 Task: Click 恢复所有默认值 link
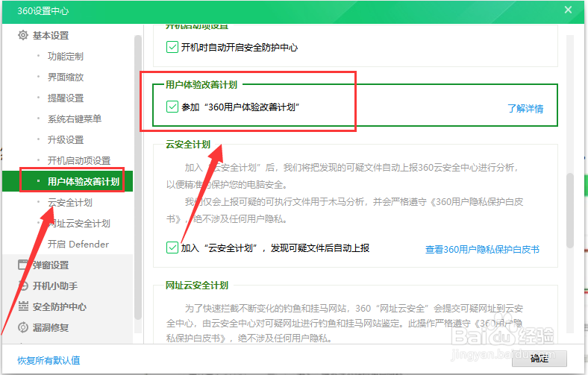pyautogui.click(x=49, y=360)
